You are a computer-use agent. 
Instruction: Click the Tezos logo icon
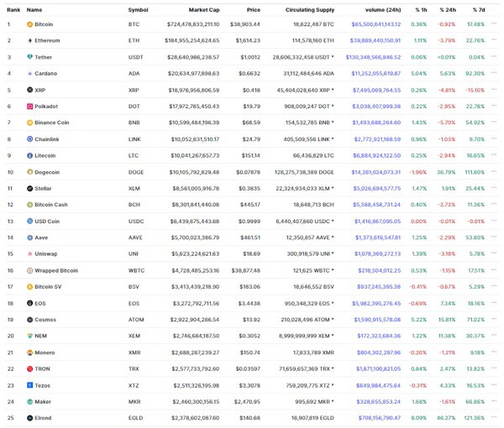point(30,385)
